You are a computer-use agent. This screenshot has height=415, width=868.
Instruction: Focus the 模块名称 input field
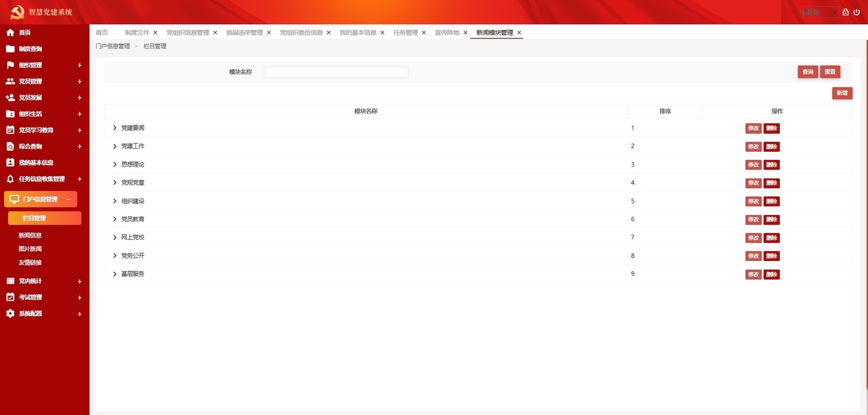point(336,72)
